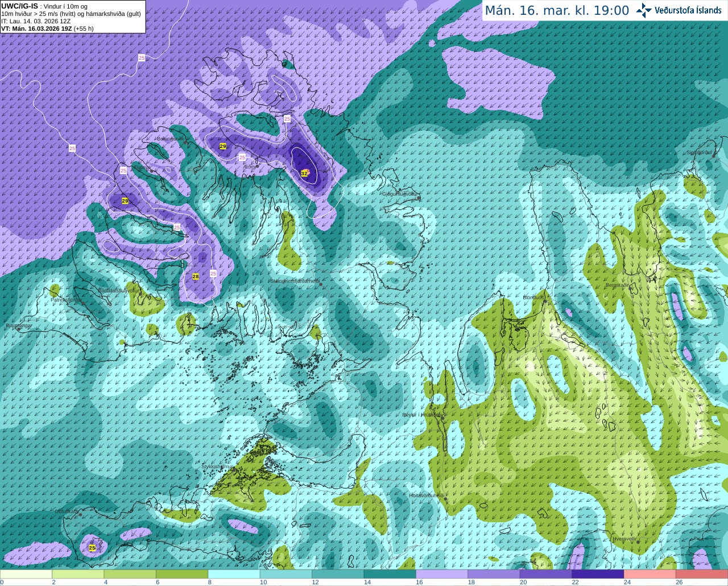
Task: Click the Siglufjörður station label
Action: pos(700,152)
